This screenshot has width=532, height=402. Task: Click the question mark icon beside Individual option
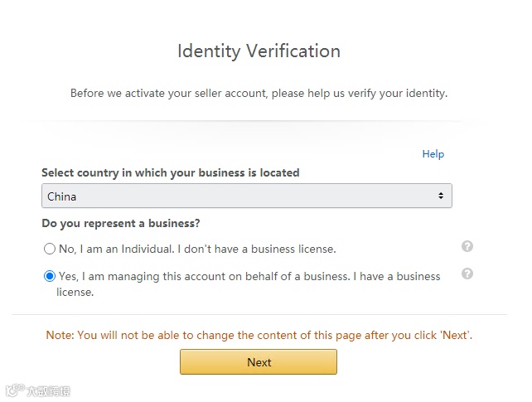point(467,246)
